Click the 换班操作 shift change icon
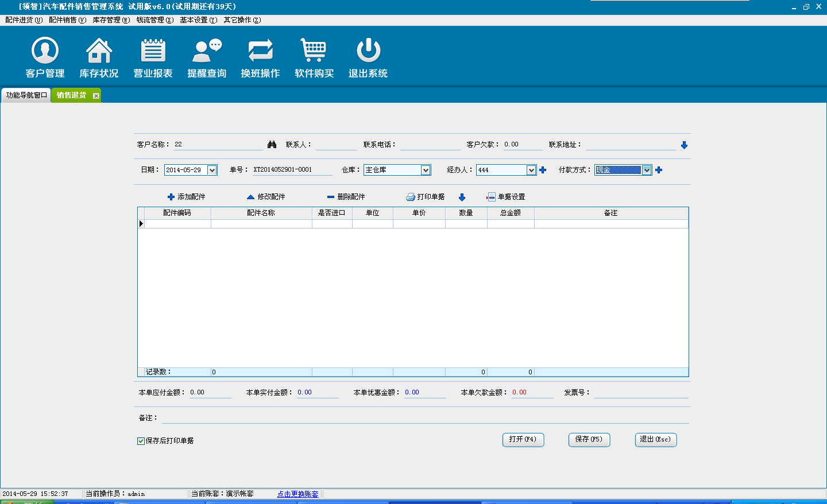The height and width of the screenshot is (504, 827). 260,51
